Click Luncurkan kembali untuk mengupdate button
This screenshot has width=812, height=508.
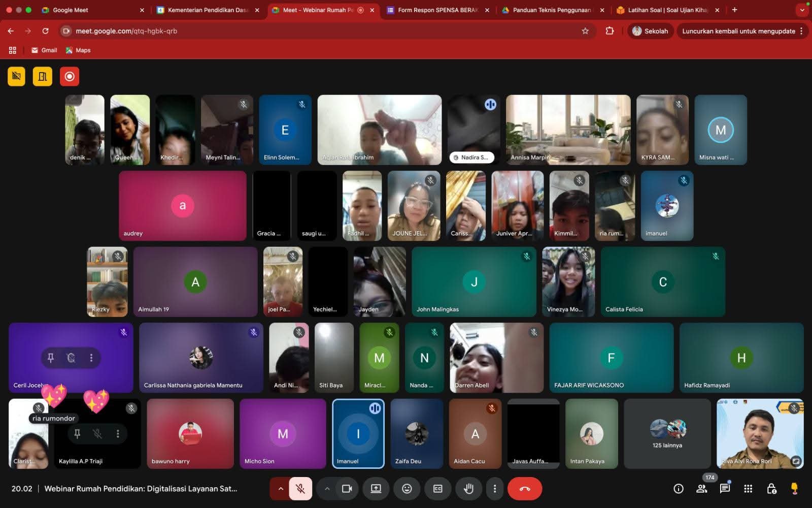(x=738, y=31)
